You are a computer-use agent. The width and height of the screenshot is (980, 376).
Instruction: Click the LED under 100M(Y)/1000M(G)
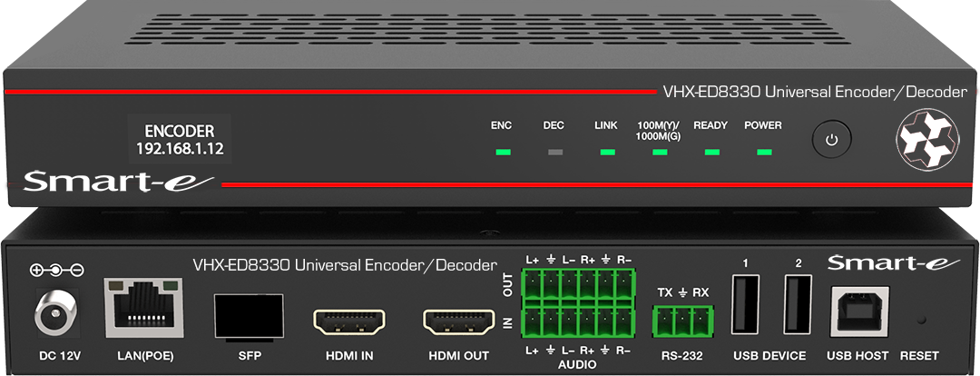click(x=659, y=152)
